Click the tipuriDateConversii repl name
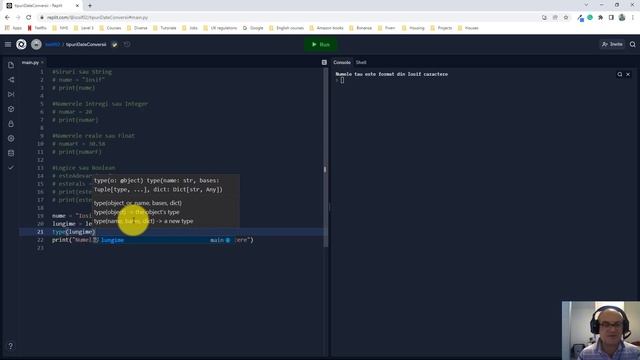 [x=86, y=44]
